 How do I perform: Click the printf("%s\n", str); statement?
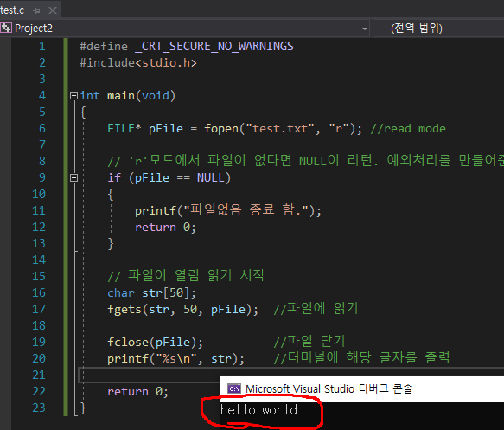175,358
